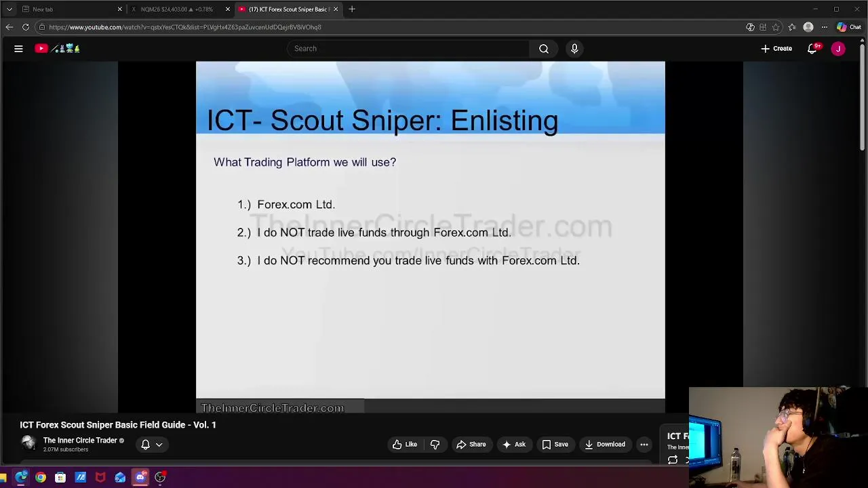Viewport: 868px width, 488px height.
Task: Open a new browser tab with plus
Action: 352,9
